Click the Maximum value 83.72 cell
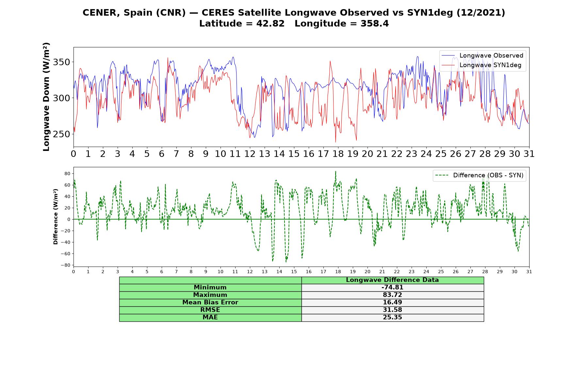The height and width of the screenshot is (392, 588). pyautogui.click(x=392, y=295)
